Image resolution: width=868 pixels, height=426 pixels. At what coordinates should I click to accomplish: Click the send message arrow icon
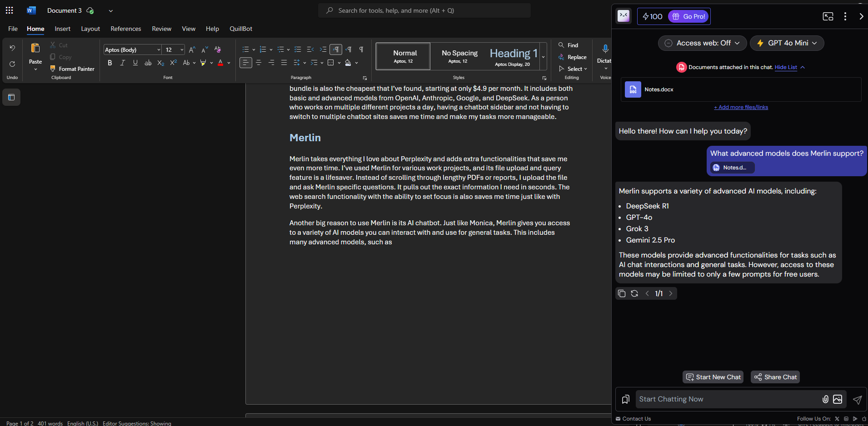(x=857, y=400)
